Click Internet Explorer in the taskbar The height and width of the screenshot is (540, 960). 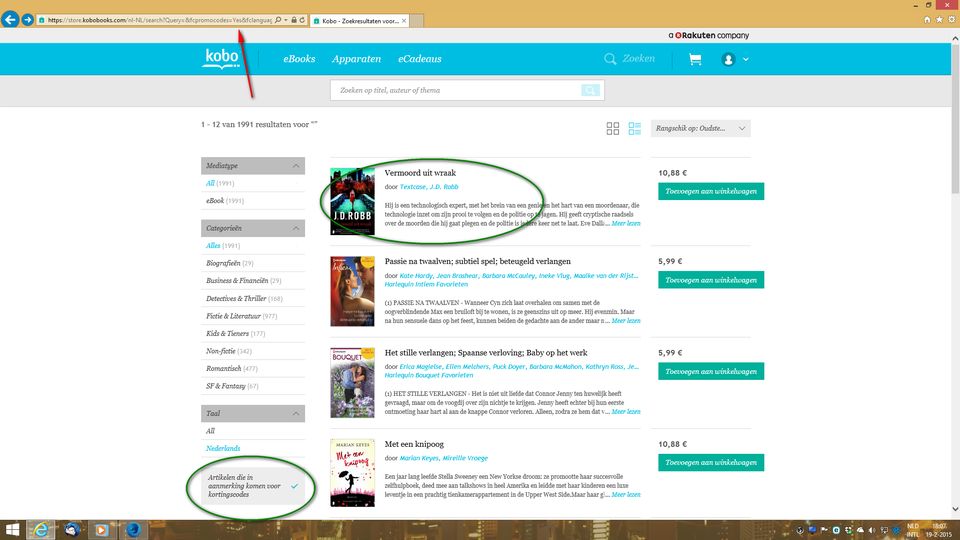[x=40, y=530]
